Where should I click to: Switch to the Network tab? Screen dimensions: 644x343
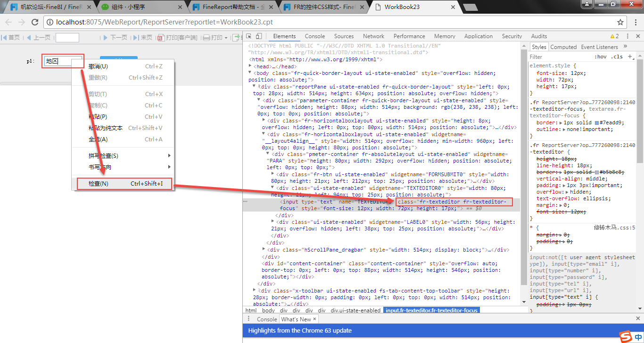373,36
